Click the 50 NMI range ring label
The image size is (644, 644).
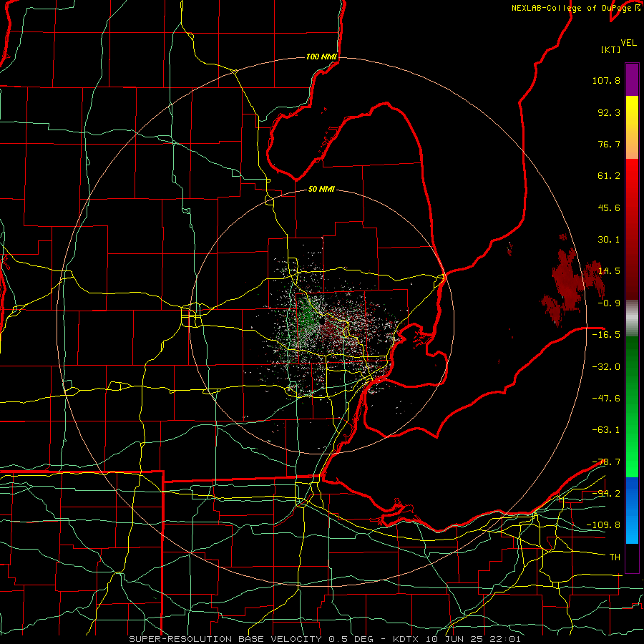(321, 190)
